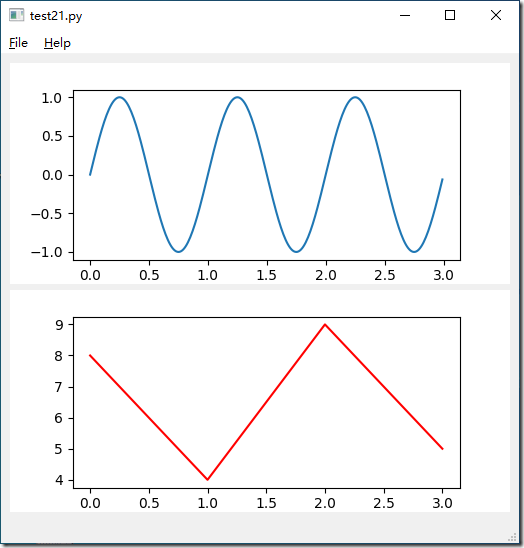Click the red line's minimum at value 4

[208, 480]
